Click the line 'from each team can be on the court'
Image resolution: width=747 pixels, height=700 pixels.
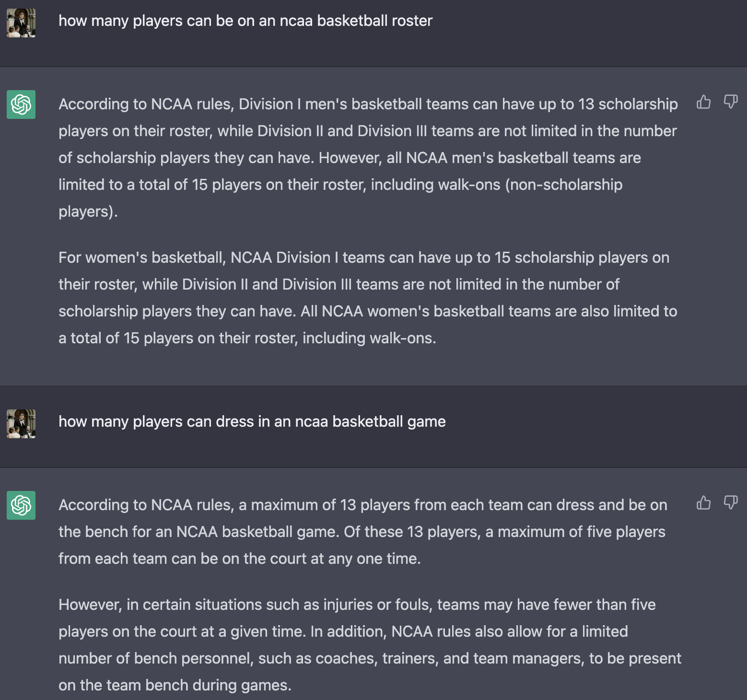pos(239,559)
